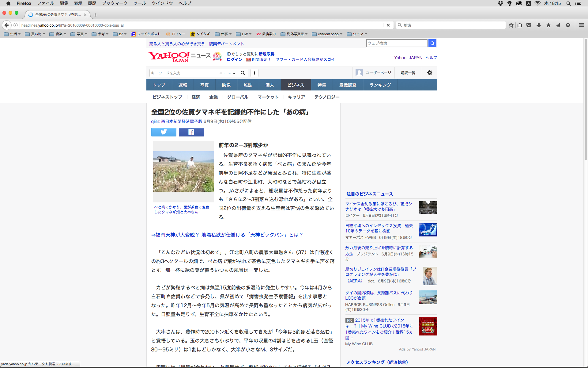Viewport: 588px width, 368px height.
Task: Open settings gear icon next to 購読一覧
Action: point(429,73)
